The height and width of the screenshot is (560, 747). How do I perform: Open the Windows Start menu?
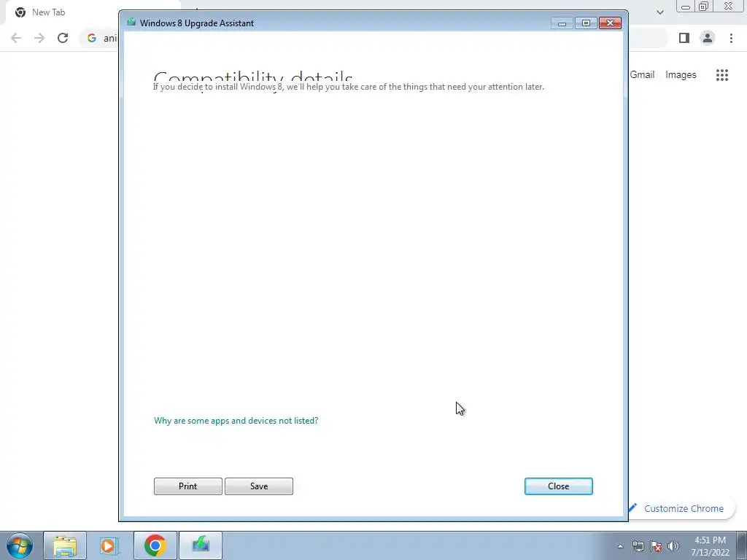[x=20, y=545]
